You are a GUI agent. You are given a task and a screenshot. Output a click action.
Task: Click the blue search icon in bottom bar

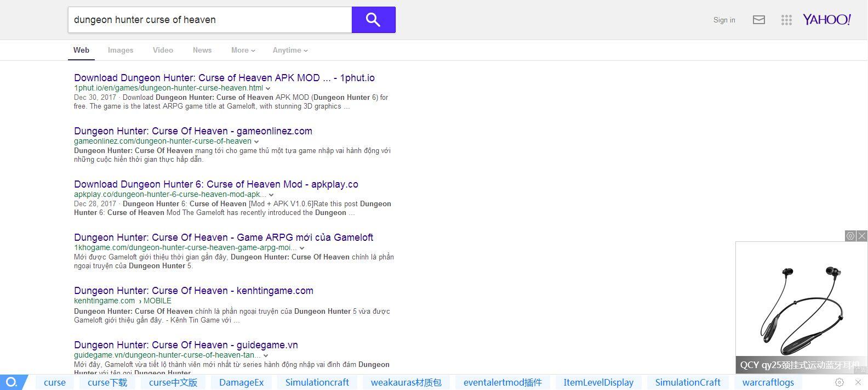pyautogui.click(x=12, y=382)
